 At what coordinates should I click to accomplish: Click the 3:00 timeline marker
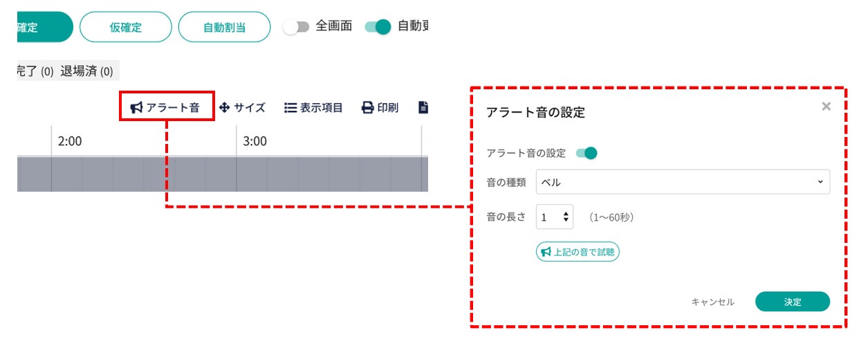click(x=255, y=141)
